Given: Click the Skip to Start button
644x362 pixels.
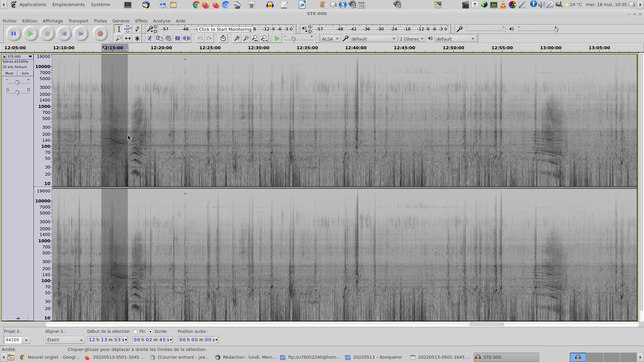Looking at the screenshot, I should coord(64,34).
